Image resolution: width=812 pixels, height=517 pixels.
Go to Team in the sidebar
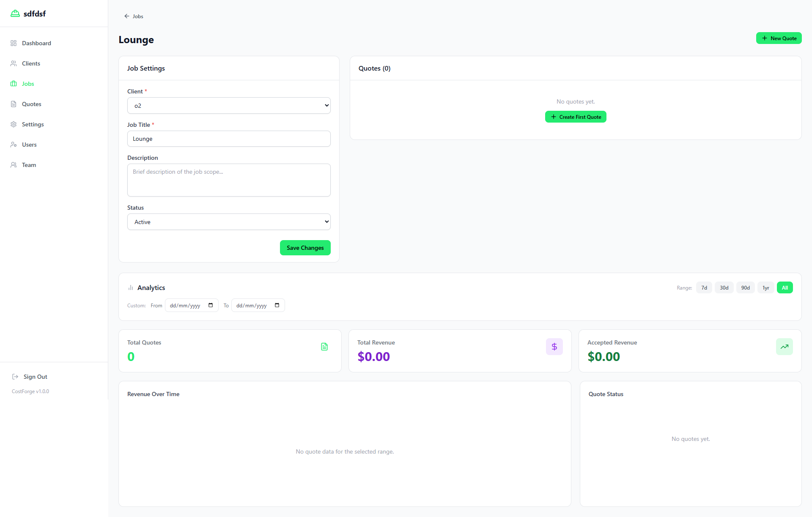point(29,165)
